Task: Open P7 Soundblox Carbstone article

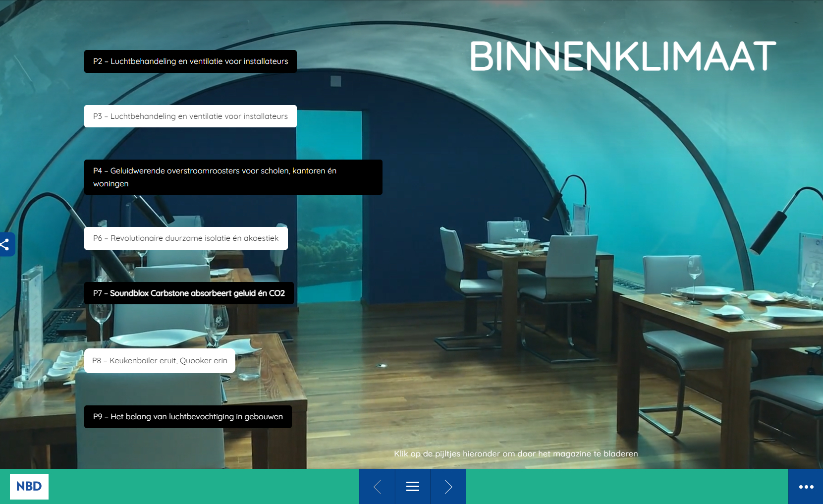Action: [189, 293]
